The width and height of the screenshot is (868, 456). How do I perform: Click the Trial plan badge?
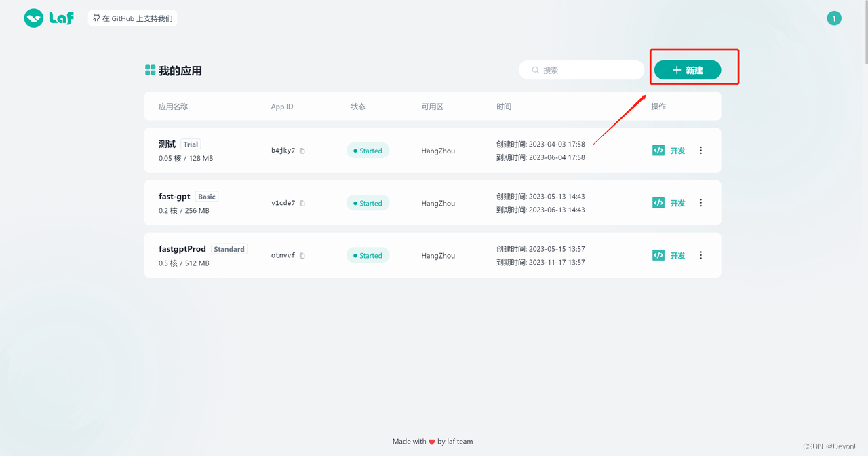(x=191, y=145)
